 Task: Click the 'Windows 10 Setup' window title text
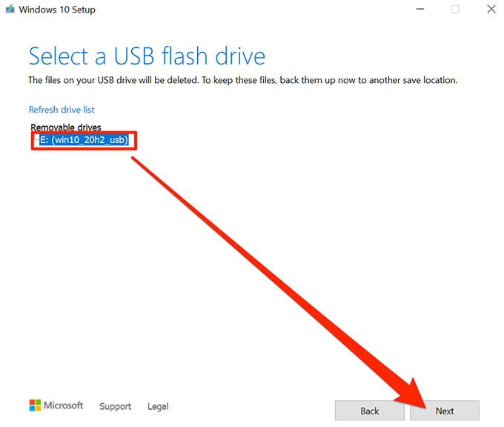(x=57, y=10)
